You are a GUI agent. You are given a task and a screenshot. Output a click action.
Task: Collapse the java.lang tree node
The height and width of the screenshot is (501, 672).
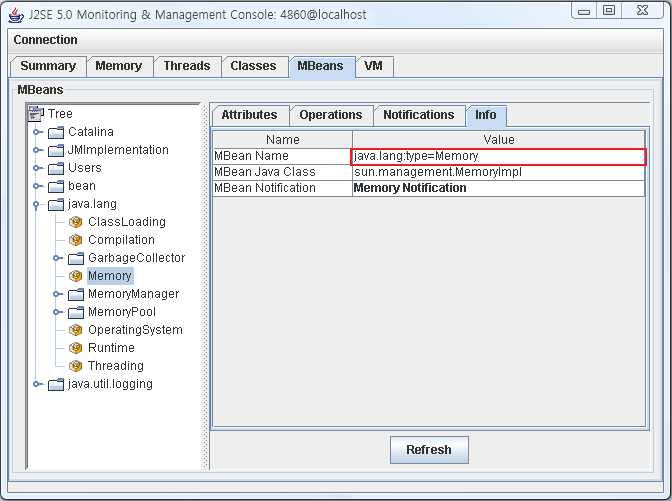[38, 204]
